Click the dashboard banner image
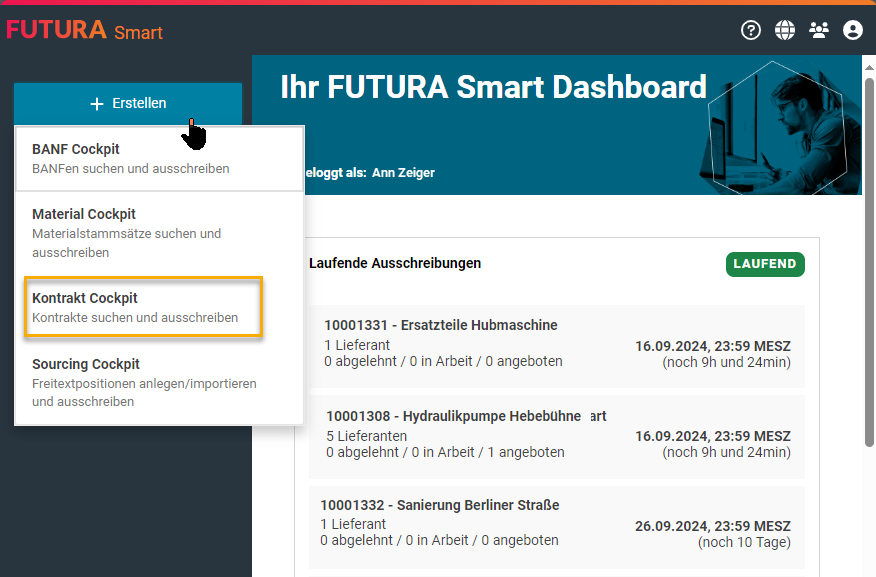 click(x=780, y=125)
